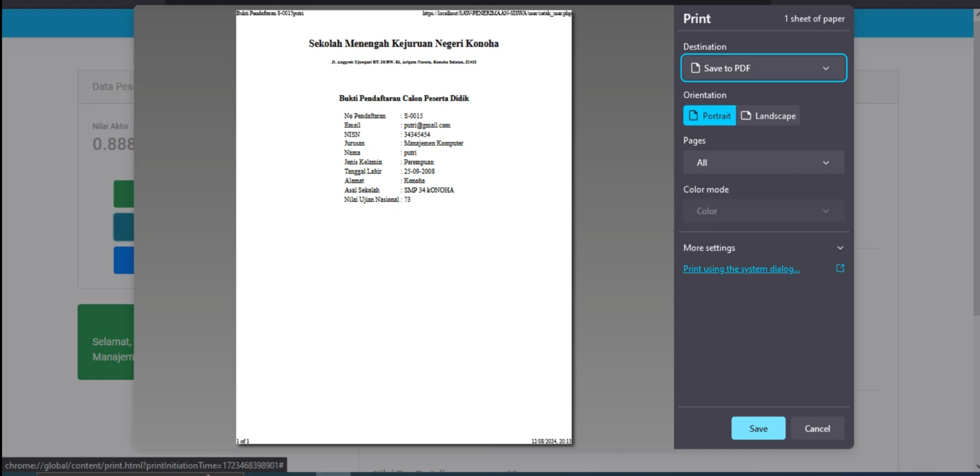Click the '1 of 1' page footer
980x476 pixels.
(x=243, y=441)
